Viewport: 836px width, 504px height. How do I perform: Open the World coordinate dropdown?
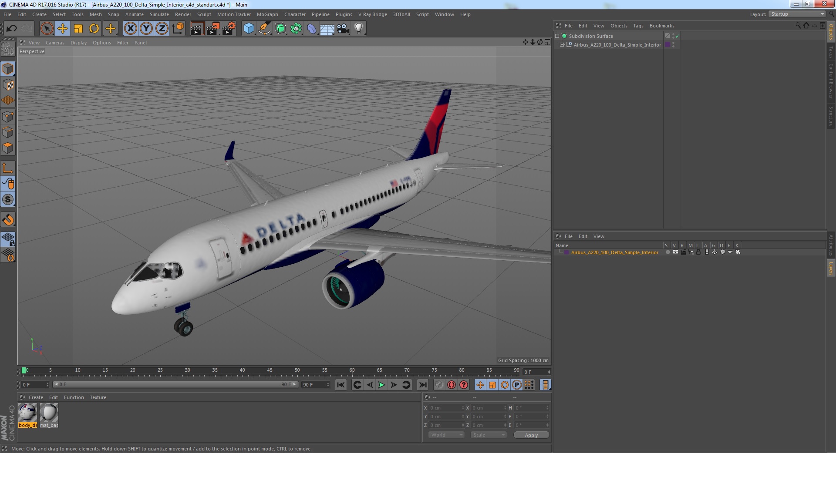446,435
